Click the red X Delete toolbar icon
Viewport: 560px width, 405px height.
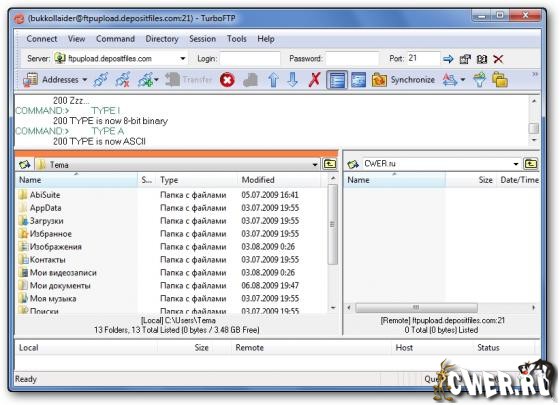pyautogui.click(x=314, y=80)
